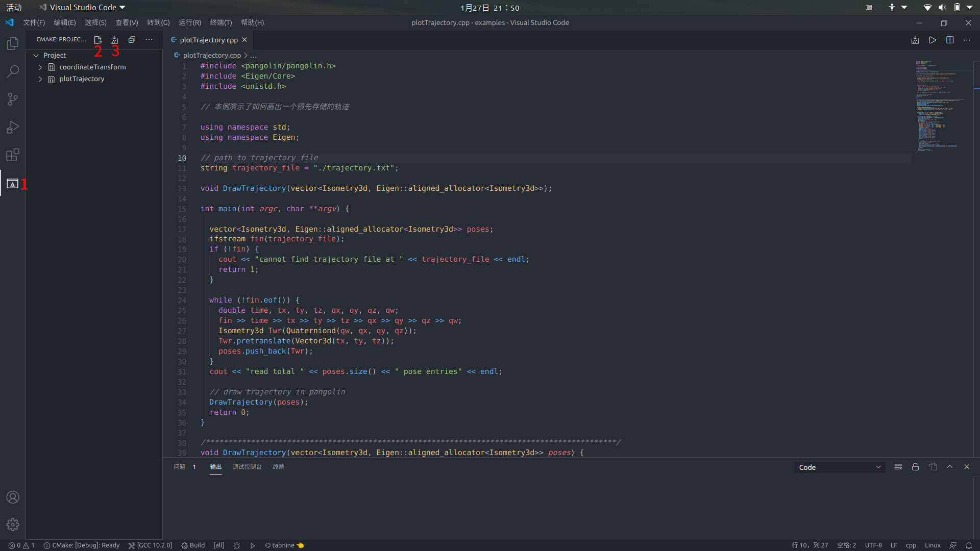The height and width of the screenshot is (551, 980).
Task: Click the editor build icon at top right
Action: (915, 40)
